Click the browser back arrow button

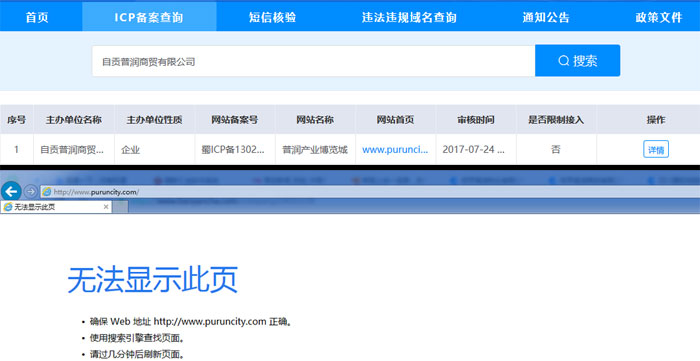[11, 191]
